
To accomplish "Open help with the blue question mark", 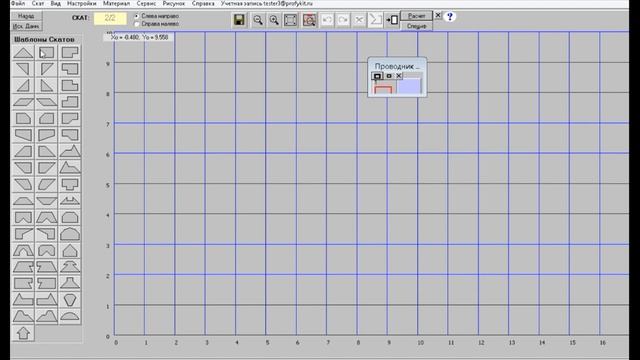I will [x=450, y=17].
